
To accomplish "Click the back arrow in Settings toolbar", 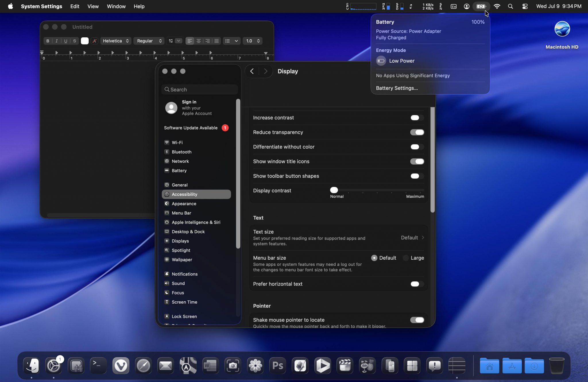I will [252, 71].
